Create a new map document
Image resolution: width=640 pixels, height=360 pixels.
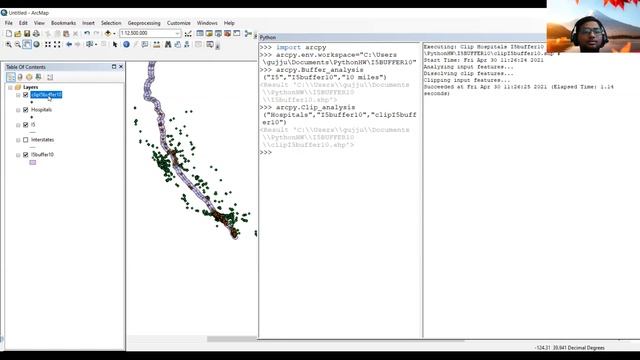point(8,33)
